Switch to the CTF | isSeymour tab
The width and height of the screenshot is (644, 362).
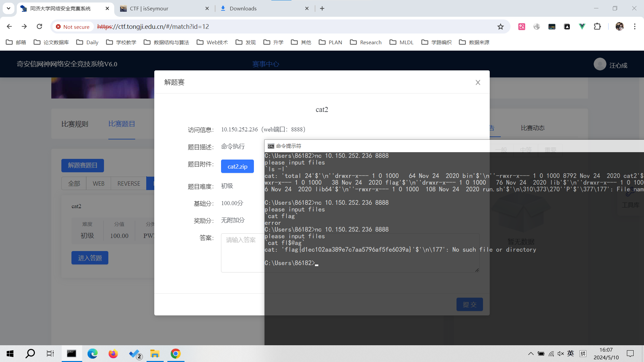[164, 8]
